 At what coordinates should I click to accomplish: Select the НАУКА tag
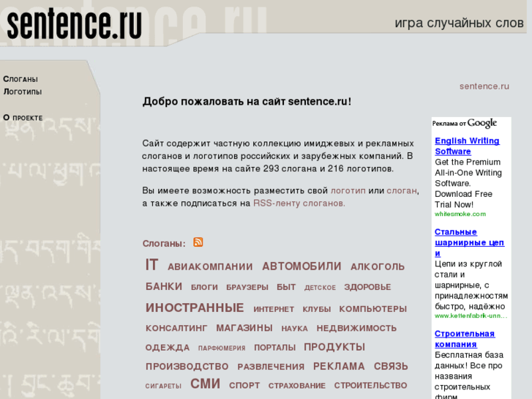tap(294, 329)
